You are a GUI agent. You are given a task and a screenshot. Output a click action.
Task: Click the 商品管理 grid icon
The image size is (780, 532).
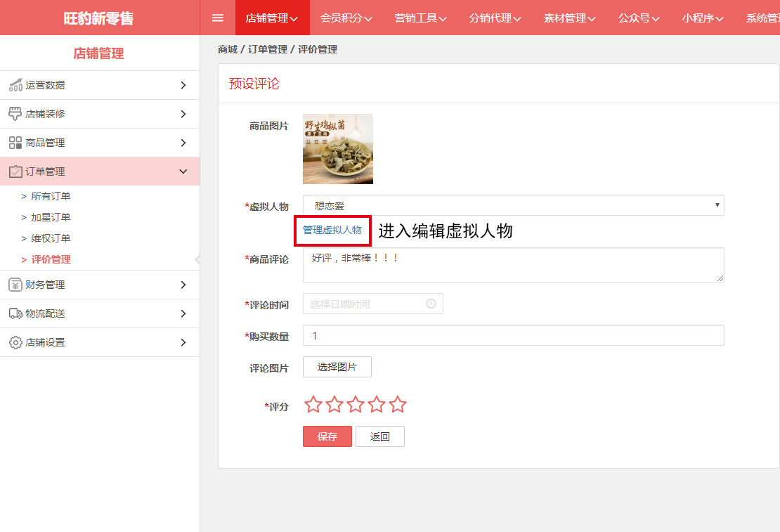(15, 143)
